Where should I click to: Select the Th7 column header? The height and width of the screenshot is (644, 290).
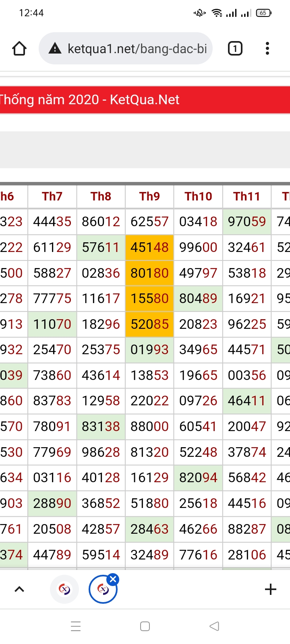click(x=52, y=196)
